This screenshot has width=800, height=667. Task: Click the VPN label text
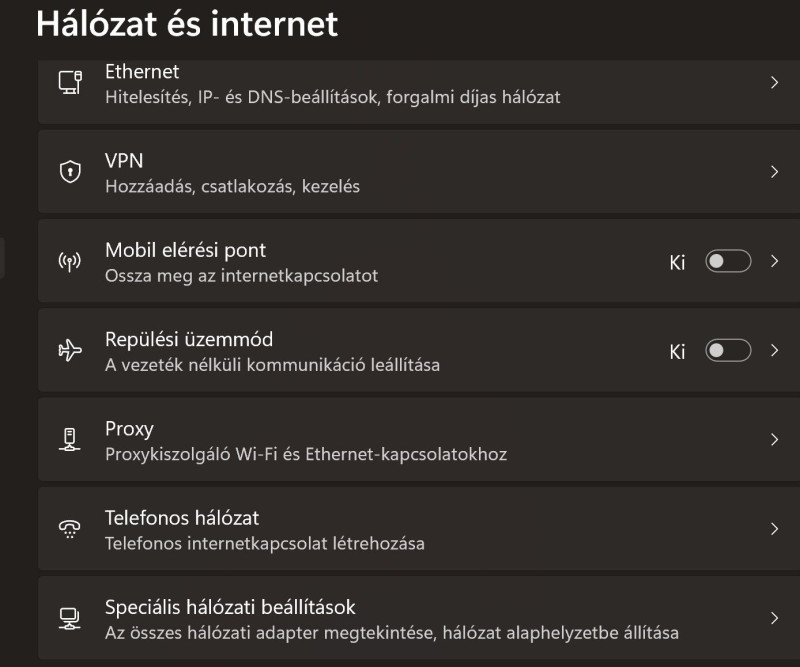pos(124,161)
